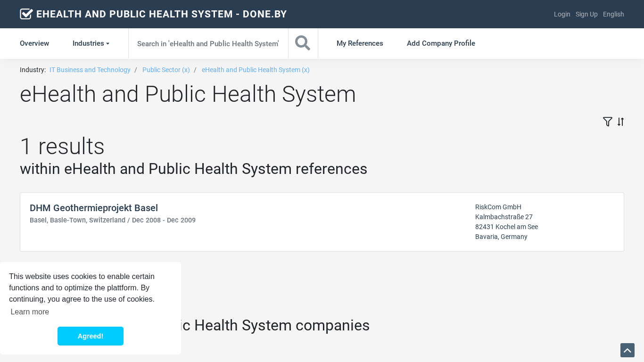Click the magnifying glass search icon
Viewport: 644px width, 362px height.
pyautogui.click(x=303, y=43)
